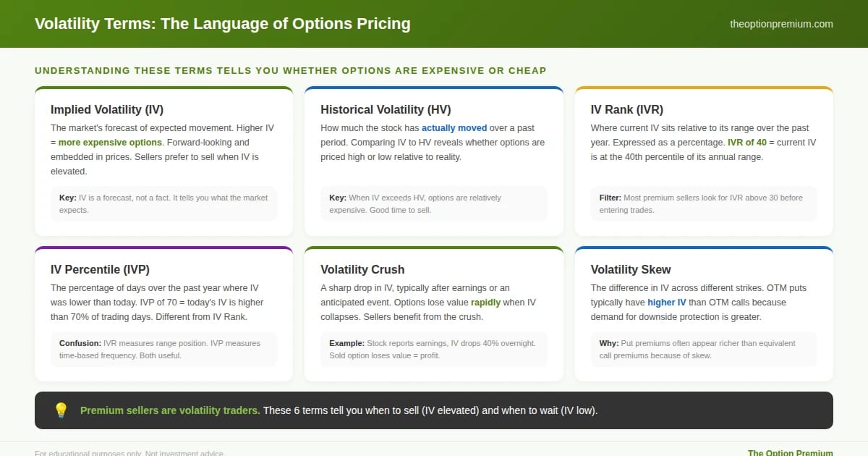Viewport: 868px width, 456px height.
Task: Click the lightbulb icon in the dark banner
Action: pyautogui.click(x=61, y=410)
